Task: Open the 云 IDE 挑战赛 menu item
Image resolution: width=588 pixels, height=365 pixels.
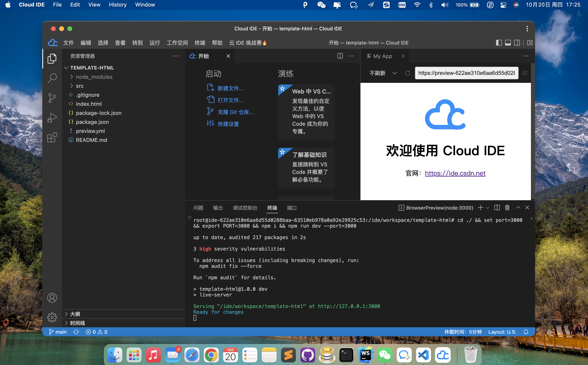Action: tap(248, 43)
